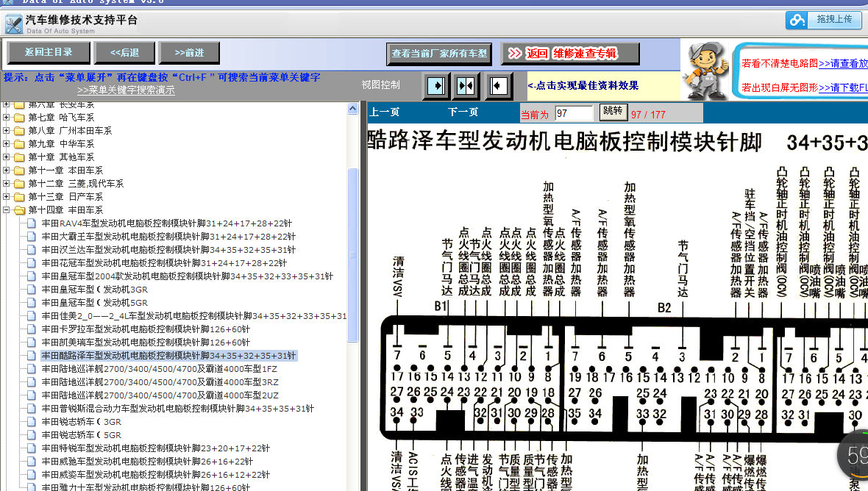Go to 上一页 previous page
This screenshot has height=491, width=868.
tap(384, 112)
